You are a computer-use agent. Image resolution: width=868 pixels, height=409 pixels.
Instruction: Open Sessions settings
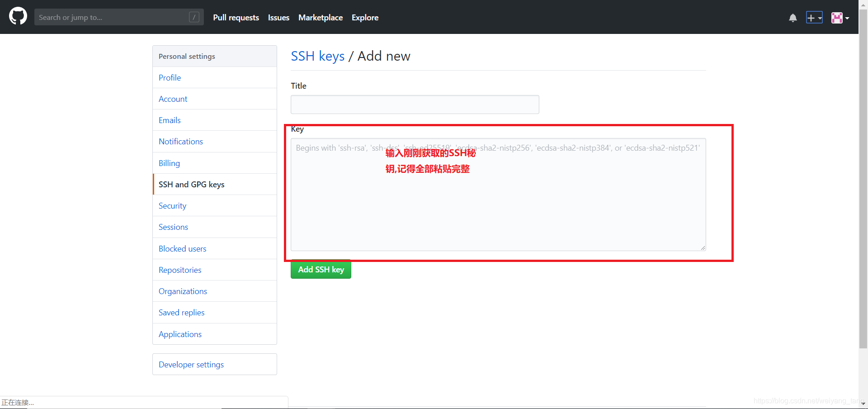[x=215, y=227]
